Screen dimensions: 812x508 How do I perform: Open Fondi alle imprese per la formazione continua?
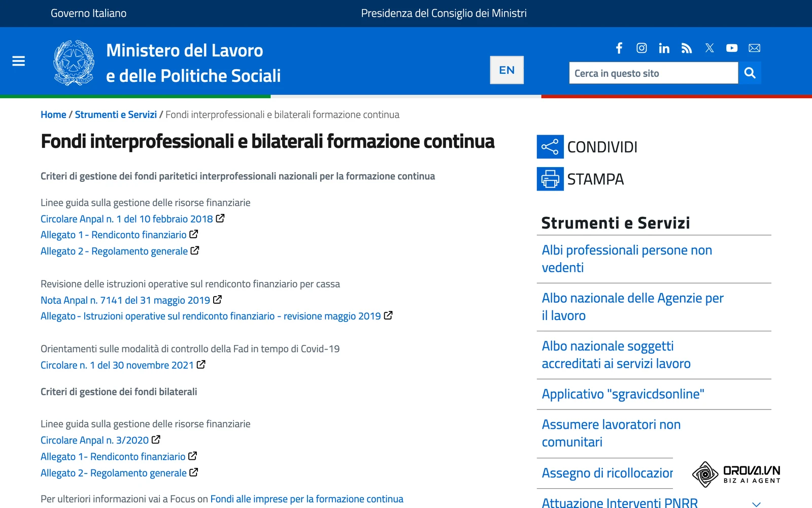click(x=307, y=499)
